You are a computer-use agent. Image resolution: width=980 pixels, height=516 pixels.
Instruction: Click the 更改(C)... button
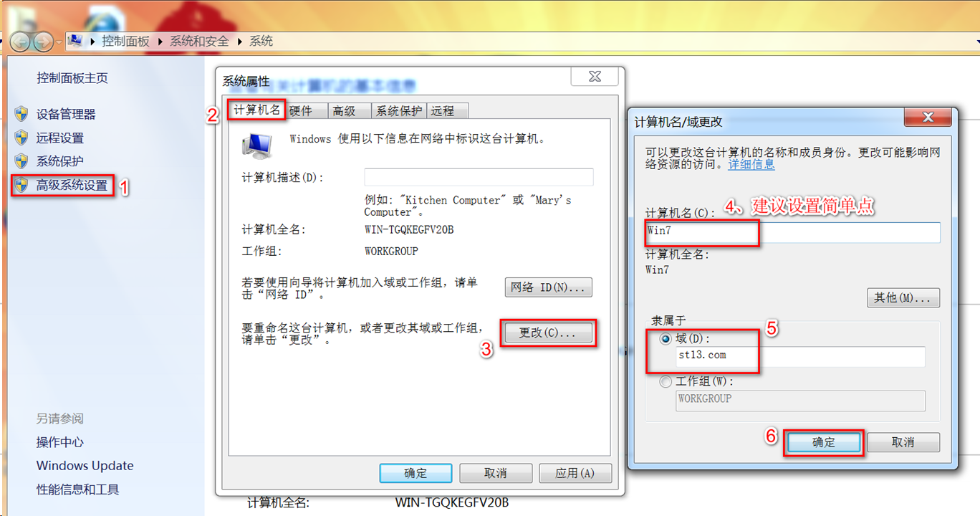pos(548,333)
